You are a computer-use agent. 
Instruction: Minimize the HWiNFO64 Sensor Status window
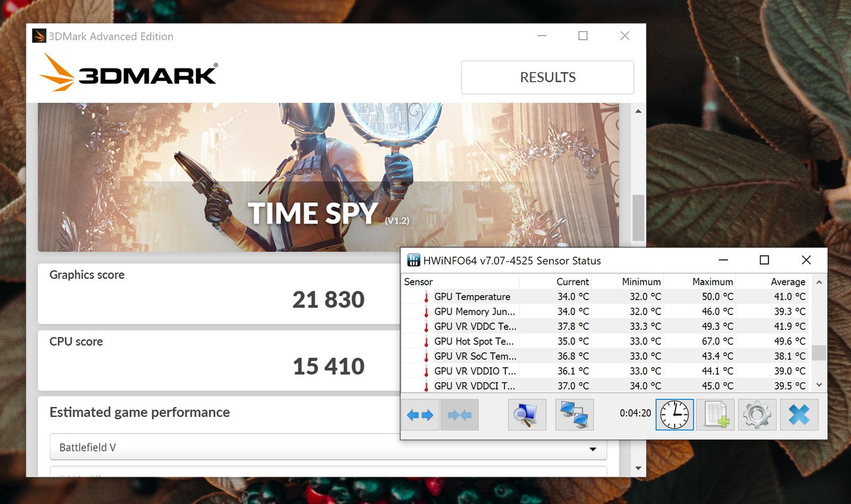point(723,260)
